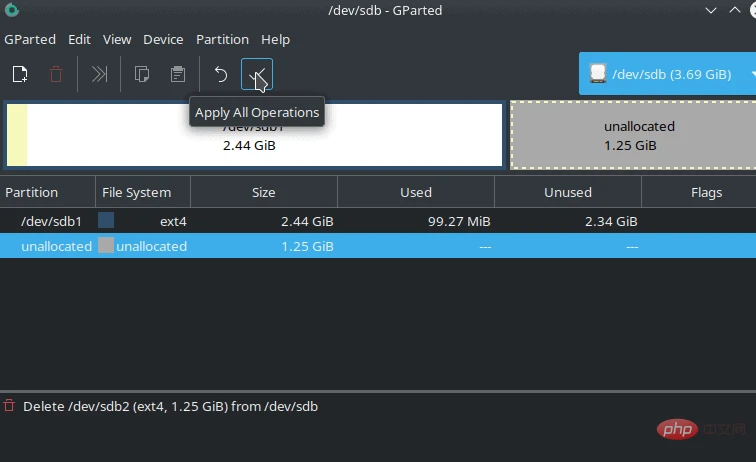Click the New partition toolbar icon
This screenshot has width=756, height=462.
click(x=20, y=74)
